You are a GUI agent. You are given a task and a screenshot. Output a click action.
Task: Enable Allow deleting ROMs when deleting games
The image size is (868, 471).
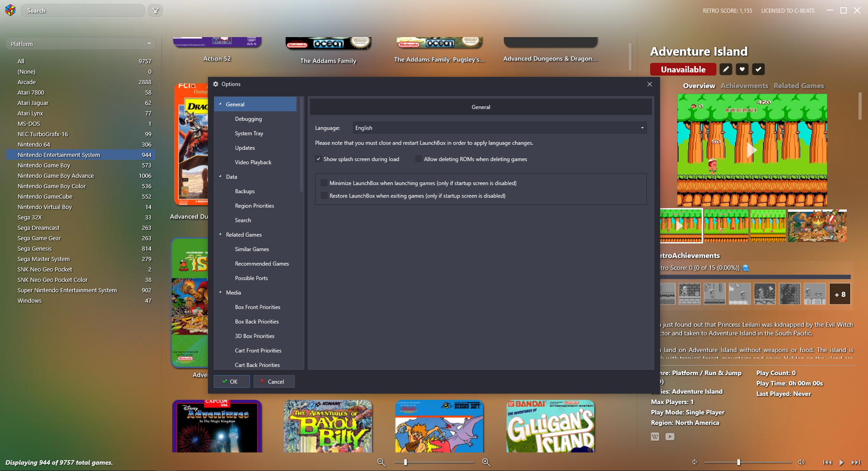[419, 159]
